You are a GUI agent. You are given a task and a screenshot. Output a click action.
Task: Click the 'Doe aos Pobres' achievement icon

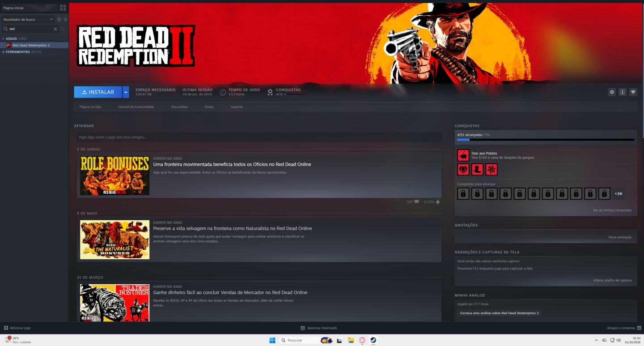tap(463, 155)
